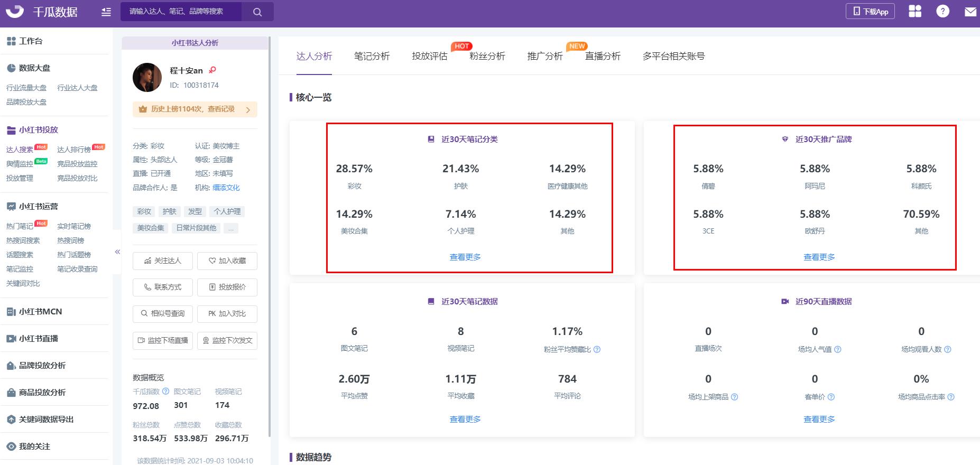This screenshot has height=465, width=980.
Task: Switch to 笔记分析 tab
Action: pos(372,56)
